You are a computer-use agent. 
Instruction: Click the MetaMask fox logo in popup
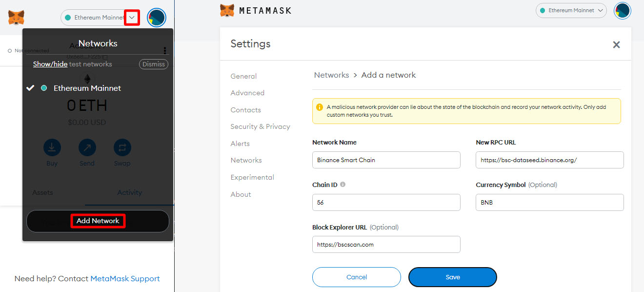click(x=17, y=18)
